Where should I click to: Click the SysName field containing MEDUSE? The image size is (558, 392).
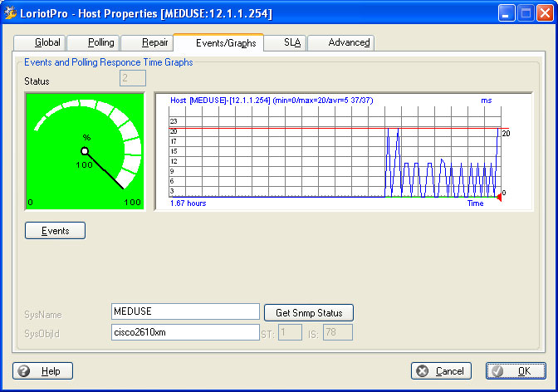pyautogui.click(x=185, y=311)
